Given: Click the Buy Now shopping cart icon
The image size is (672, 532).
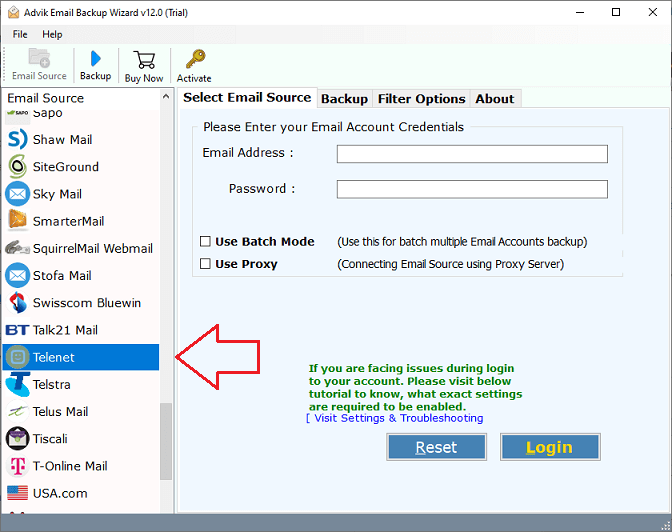Looking at the screenshot, I should pos(144,60).
